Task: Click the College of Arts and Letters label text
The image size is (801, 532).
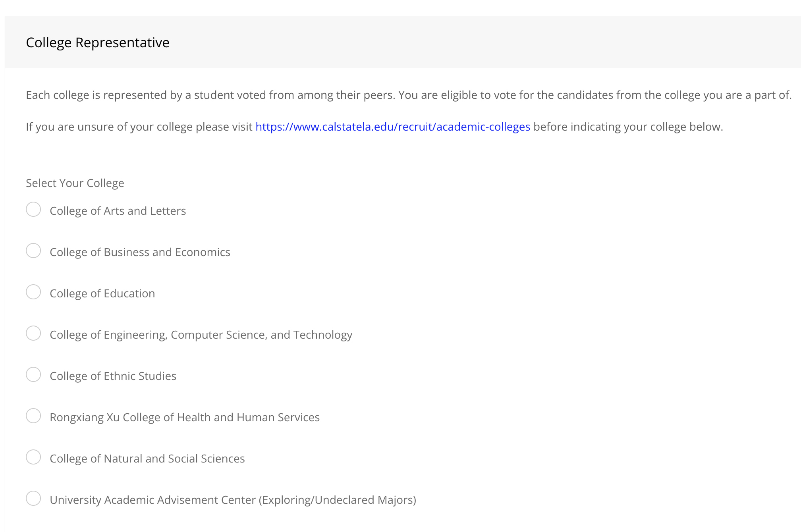Action: coord(118,211)
